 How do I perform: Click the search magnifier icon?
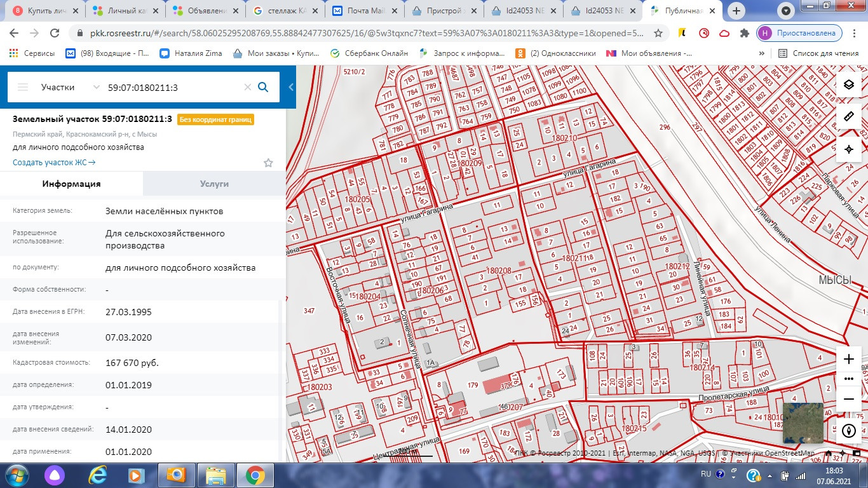point(263,87)
